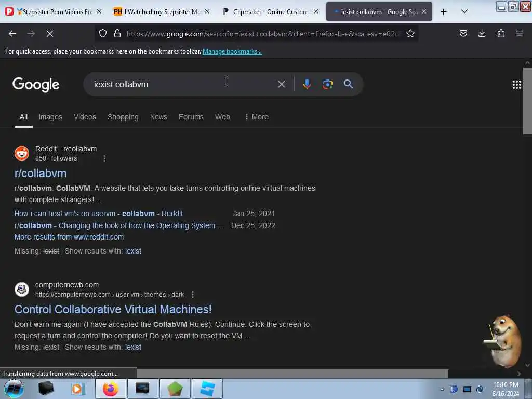The width and height of the screenshot is (532, 399).
Task: Show hidden system tray icons
Action: click(442, 389)
